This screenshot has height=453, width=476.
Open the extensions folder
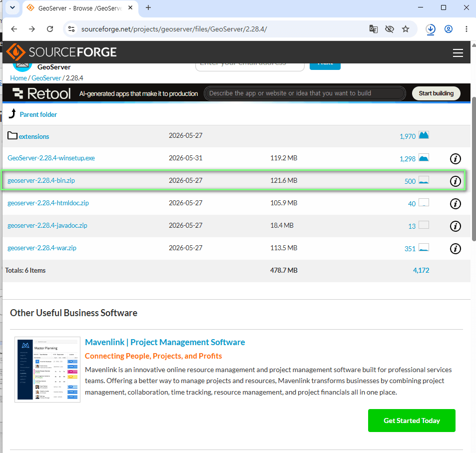(x=33, y=137)
